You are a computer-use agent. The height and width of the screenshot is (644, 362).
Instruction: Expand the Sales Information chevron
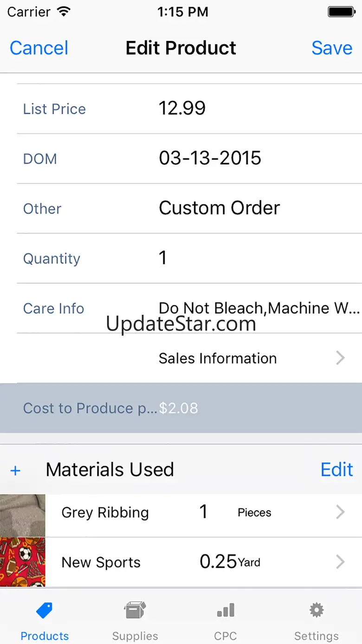pos(340,358)
